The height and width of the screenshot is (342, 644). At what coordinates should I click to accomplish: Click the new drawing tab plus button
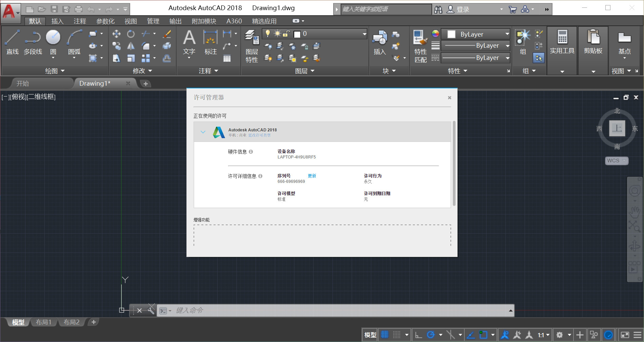point(145,84)
